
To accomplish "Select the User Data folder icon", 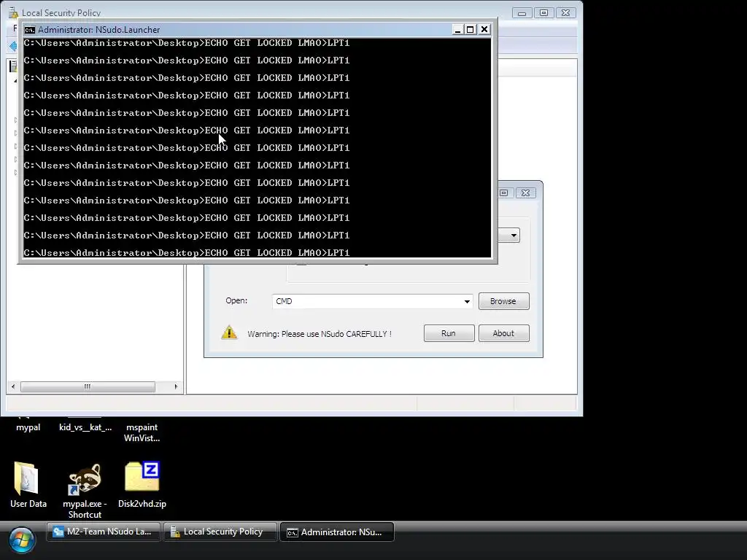I will coord(26,478).
